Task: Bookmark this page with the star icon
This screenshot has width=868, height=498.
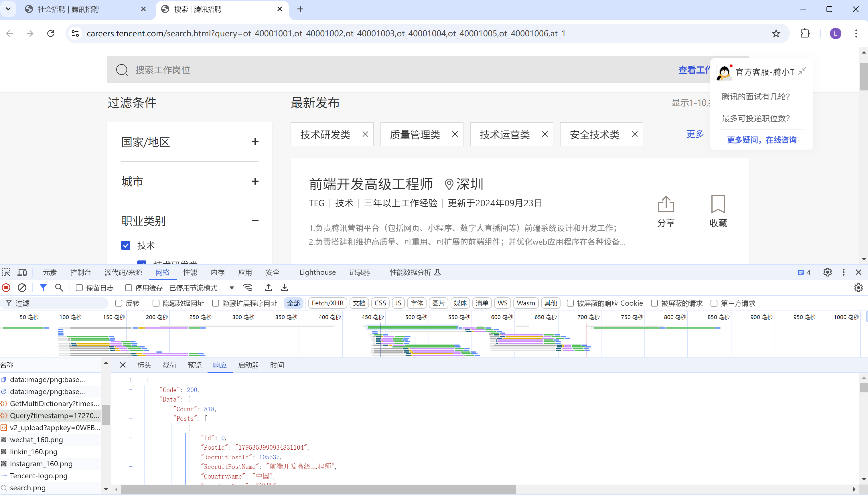Action: pos(776,33)
